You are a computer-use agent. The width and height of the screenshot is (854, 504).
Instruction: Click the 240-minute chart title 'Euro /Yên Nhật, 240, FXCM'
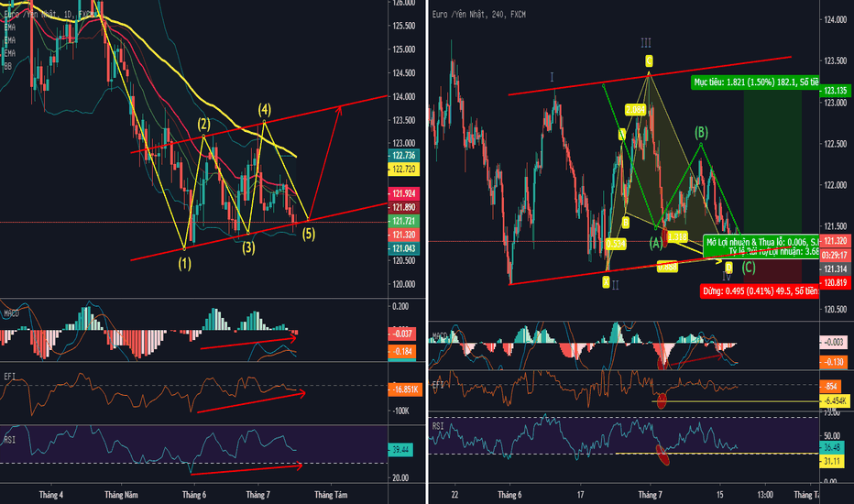[478, 15]
